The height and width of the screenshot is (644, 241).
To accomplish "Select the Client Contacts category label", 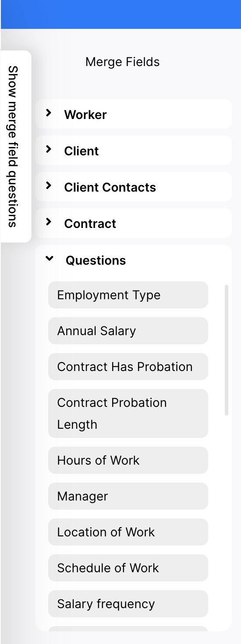I will pyautogui.click(x=110, y=187).
